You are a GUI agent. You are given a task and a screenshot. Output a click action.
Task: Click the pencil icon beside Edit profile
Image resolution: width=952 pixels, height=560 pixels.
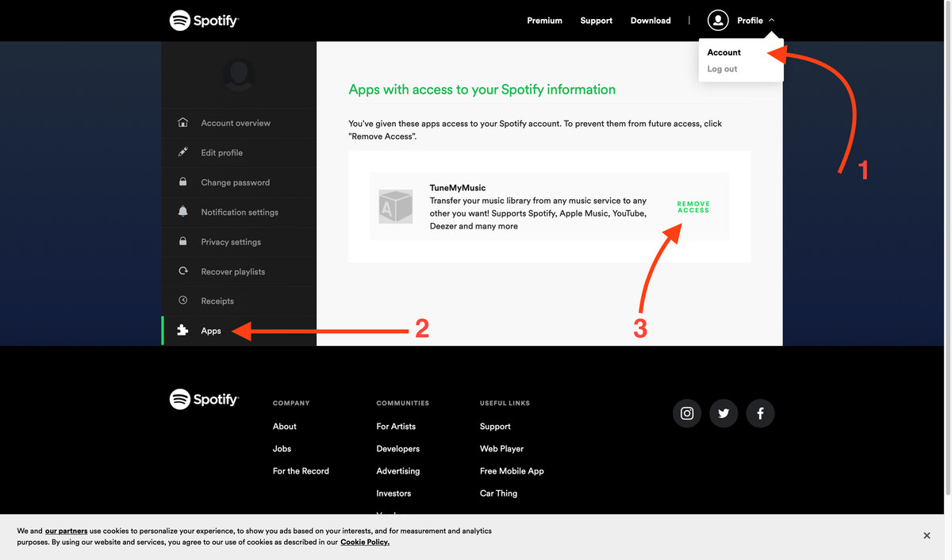click(x=183, y=152)
